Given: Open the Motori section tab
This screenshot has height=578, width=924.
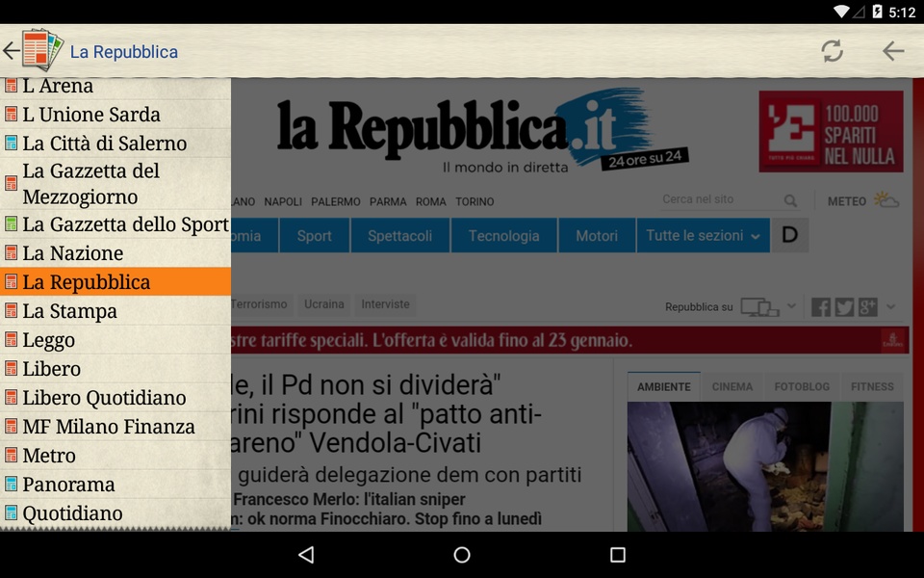Looking at the screenshot, I should coord(597,235).
